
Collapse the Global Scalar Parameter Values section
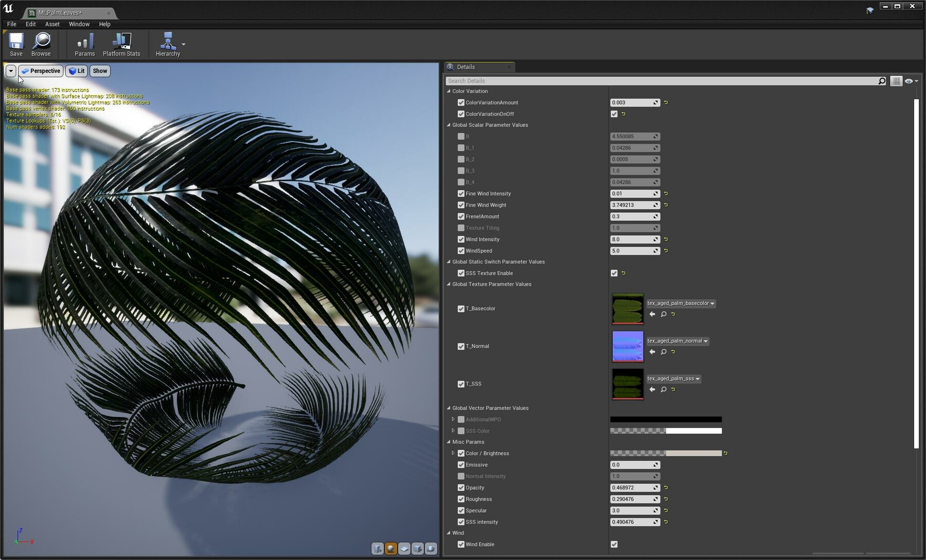tap(449, 125)
